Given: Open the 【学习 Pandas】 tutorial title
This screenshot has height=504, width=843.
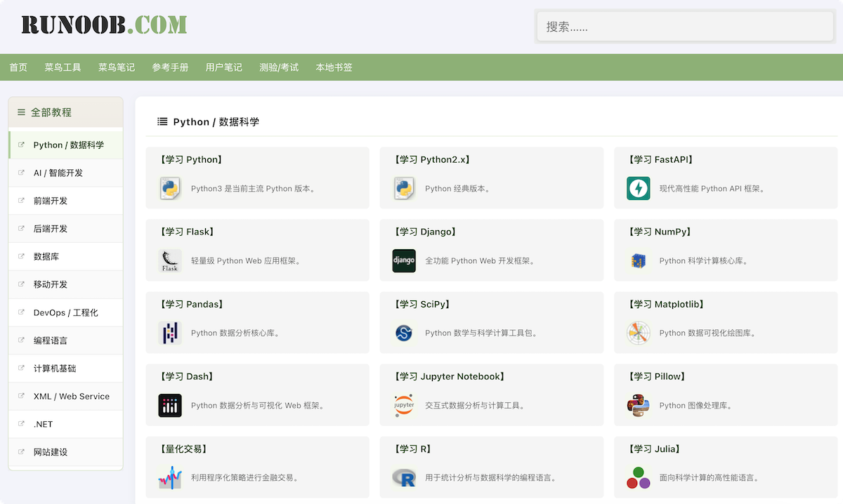Looking at the screenshot, I should [x=191, y=304].
